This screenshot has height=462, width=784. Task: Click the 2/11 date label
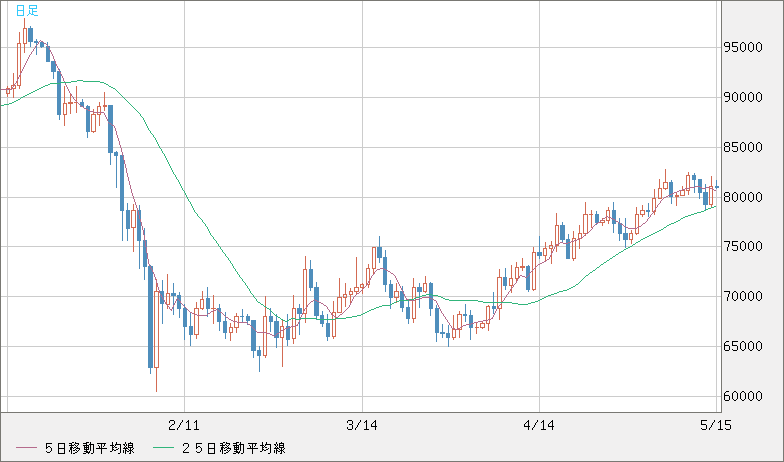click(184, 426)
